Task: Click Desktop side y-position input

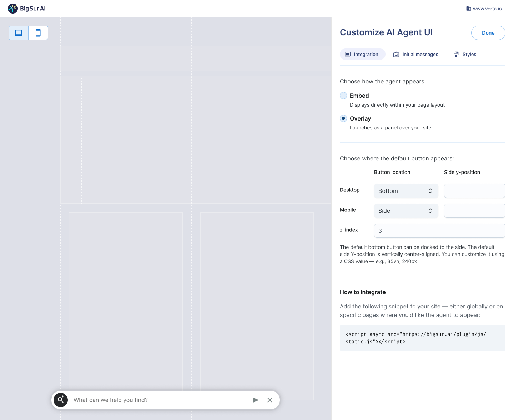Action: 474,191
